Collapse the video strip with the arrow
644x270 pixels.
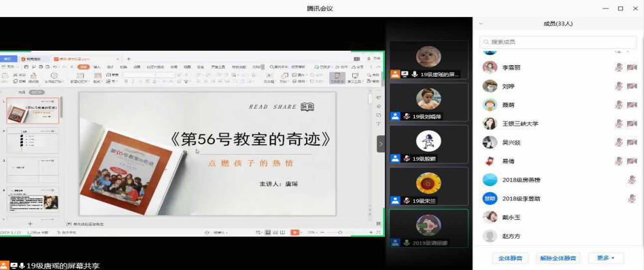coord(381,144)
